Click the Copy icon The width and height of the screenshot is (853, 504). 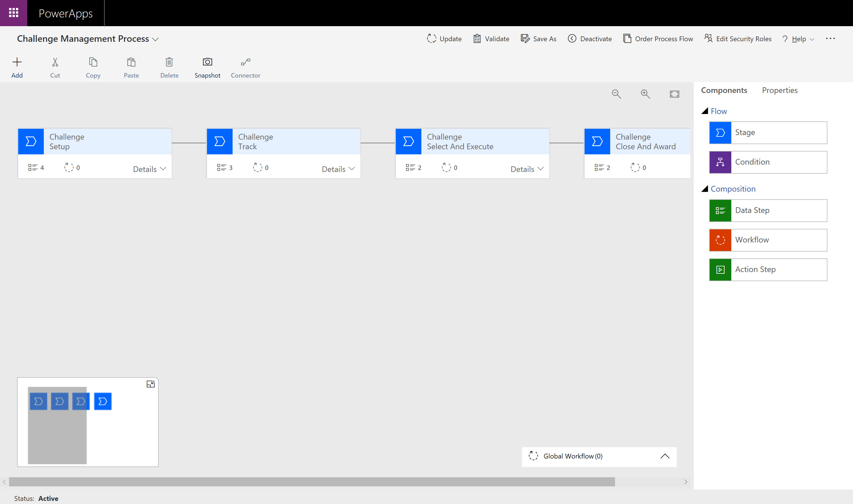coord(93,67)
